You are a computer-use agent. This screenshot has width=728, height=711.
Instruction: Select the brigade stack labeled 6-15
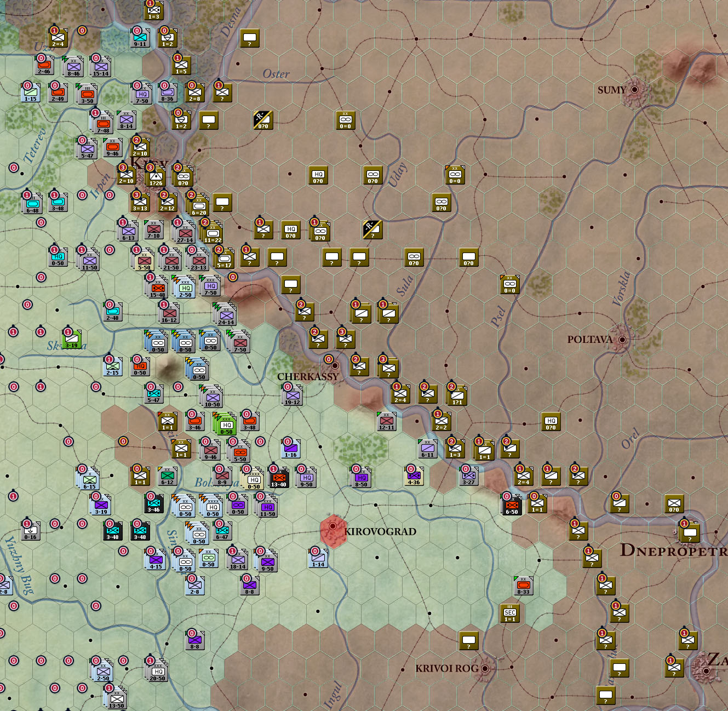click(89, 478)
